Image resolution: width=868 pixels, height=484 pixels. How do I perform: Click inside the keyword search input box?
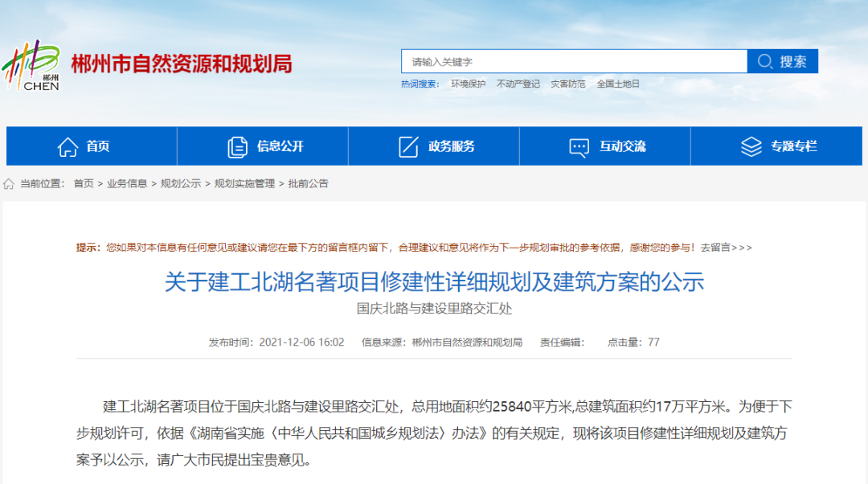tap(563, 60)
